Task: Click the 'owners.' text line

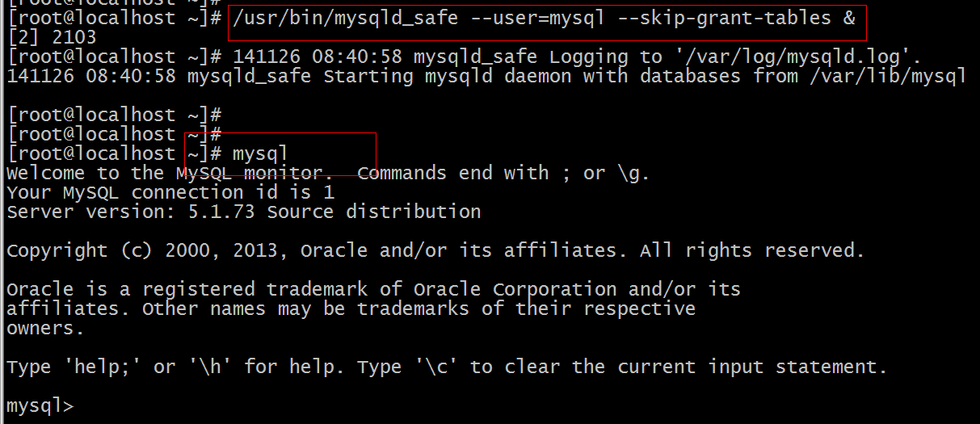Action: click(45, 328)
